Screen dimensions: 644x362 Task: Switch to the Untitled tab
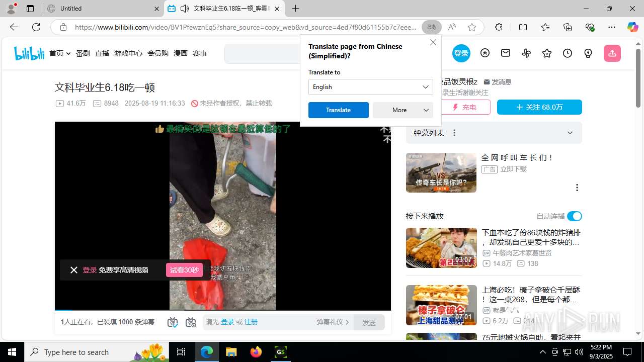[103, 9]
